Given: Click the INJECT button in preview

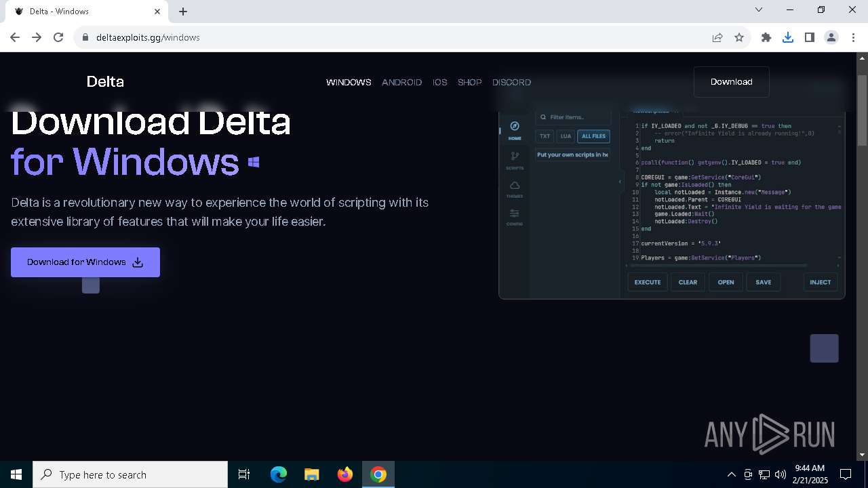Looking at the screenshot, I should pyautogui.click(x=820, y=282).
